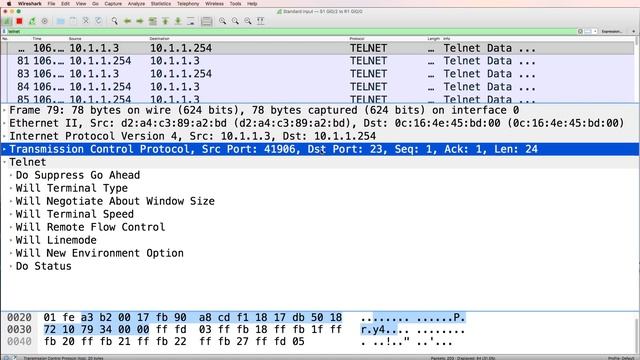Restart the current capture
640x360 pixels.
tap(32, 21)
